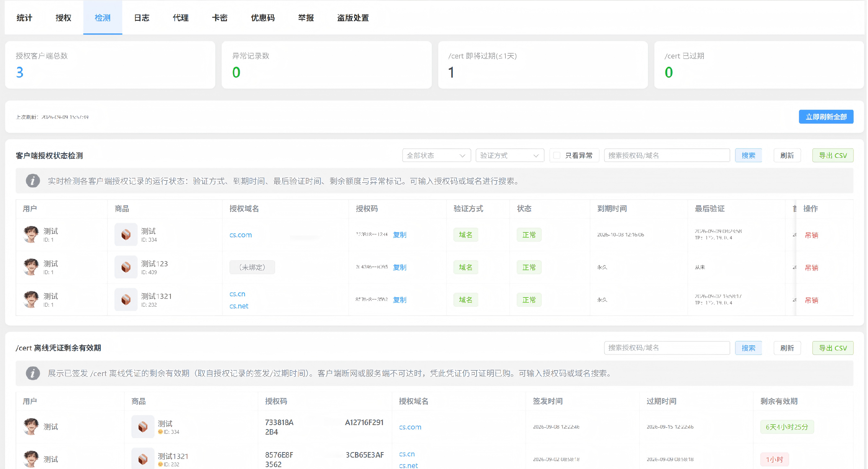Open the cs.com domain link in status table
868x469 pixels.
click(241, 235)
